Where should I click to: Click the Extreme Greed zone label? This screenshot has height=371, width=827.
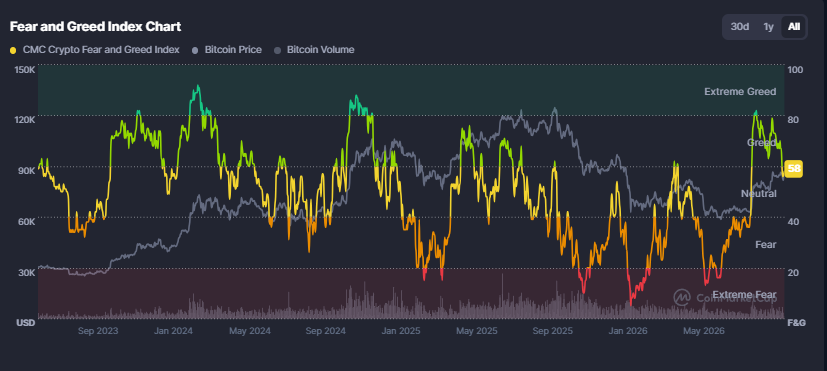[740, 92]
